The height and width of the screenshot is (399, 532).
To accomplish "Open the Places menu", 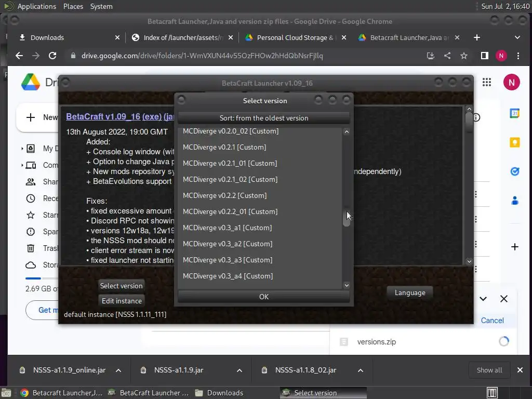I will (73, 6).
